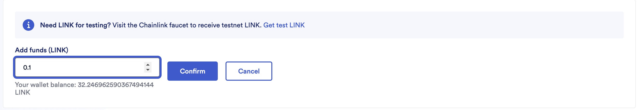The image size is (644, 110).
Task: Click the 0.1 value inside the field
Action: (x=27, y=67)
